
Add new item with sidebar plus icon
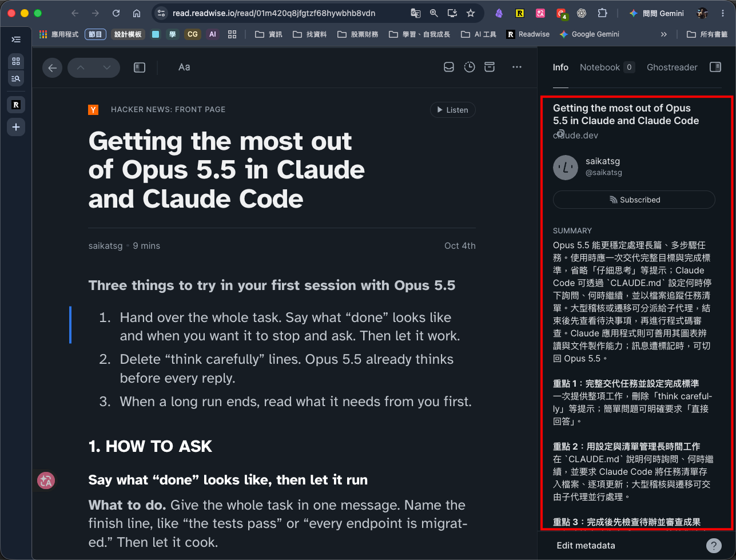(x=16, y=127)
